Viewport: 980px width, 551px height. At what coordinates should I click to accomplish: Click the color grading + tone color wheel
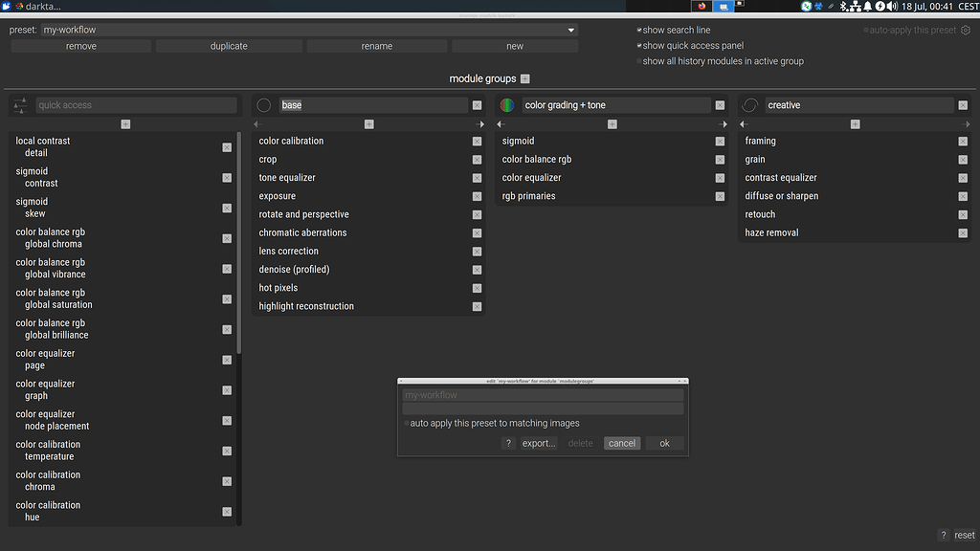point(507,105)
